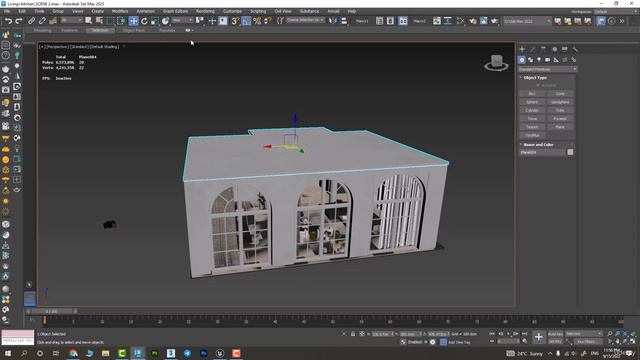Expand the main toolbar overflow chevron
The height and width of the screenshot is (360, 640).
622,21
